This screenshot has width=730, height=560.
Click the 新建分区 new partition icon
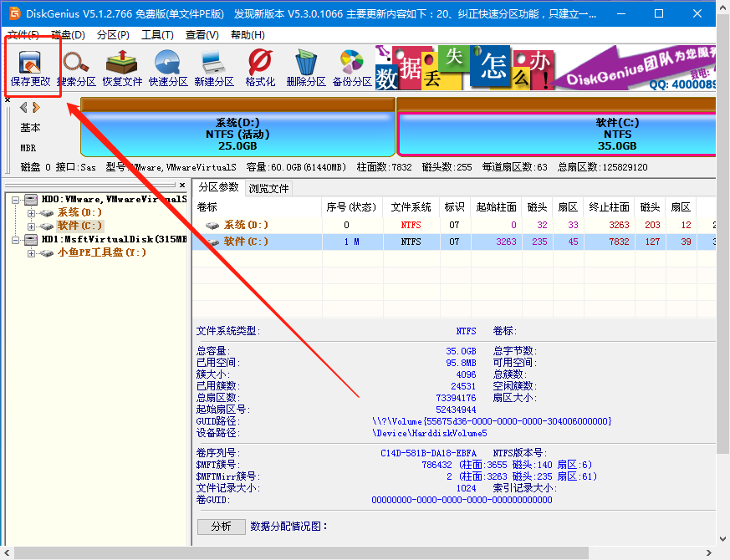[x=214, y=68]
